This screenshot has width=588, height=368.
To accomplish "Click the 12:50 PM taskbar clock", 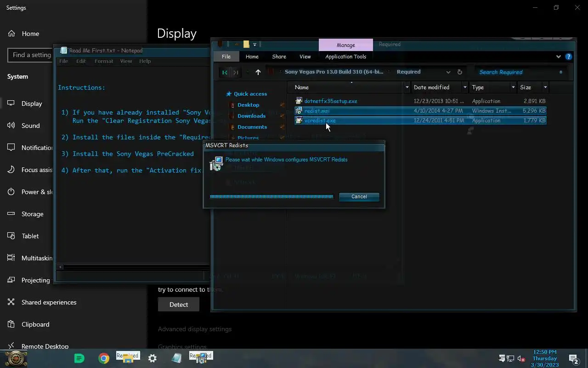I will (544, 358).
